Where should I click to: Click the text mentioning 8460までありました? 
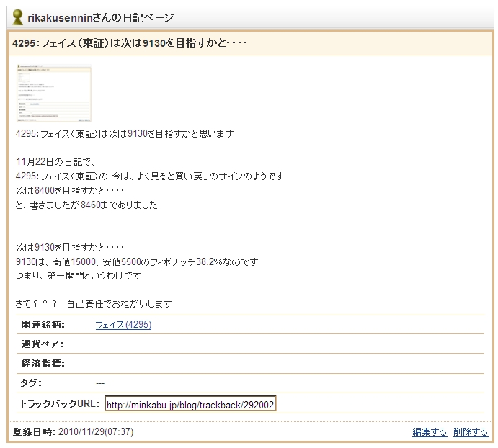[x=86, y=205]
